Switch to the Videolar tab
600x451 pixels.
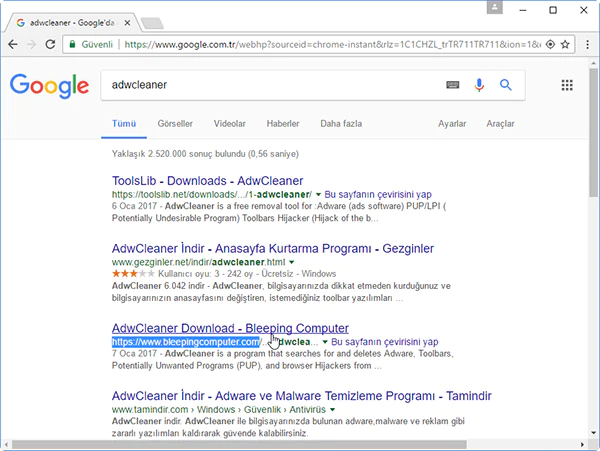point(230,124)
